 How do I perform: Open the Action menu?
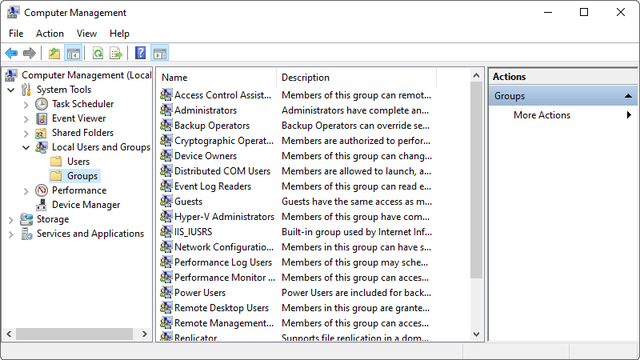click(50, 33)
